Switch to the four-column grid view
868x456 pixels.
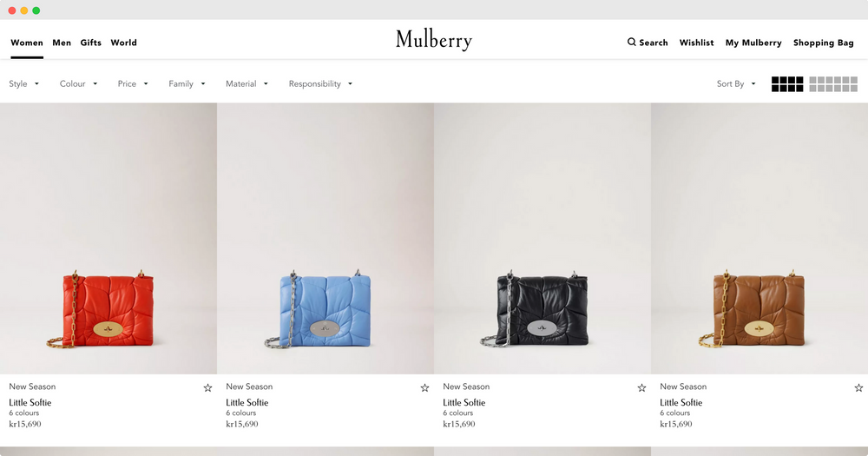787,84
